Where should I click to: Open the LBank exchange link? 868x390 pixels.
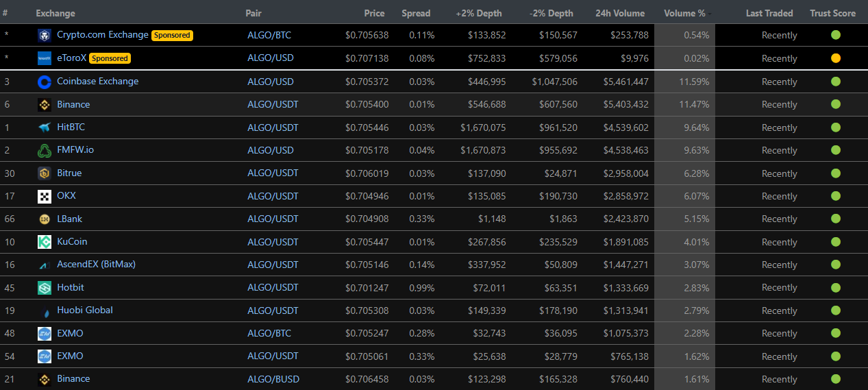click(x=70, y=219)
